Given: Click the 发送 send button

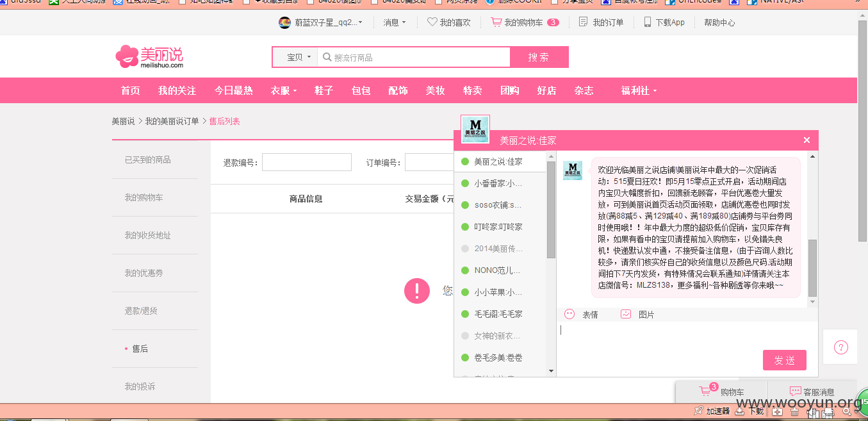Looking at the screenshot, I should click(785, 360).
